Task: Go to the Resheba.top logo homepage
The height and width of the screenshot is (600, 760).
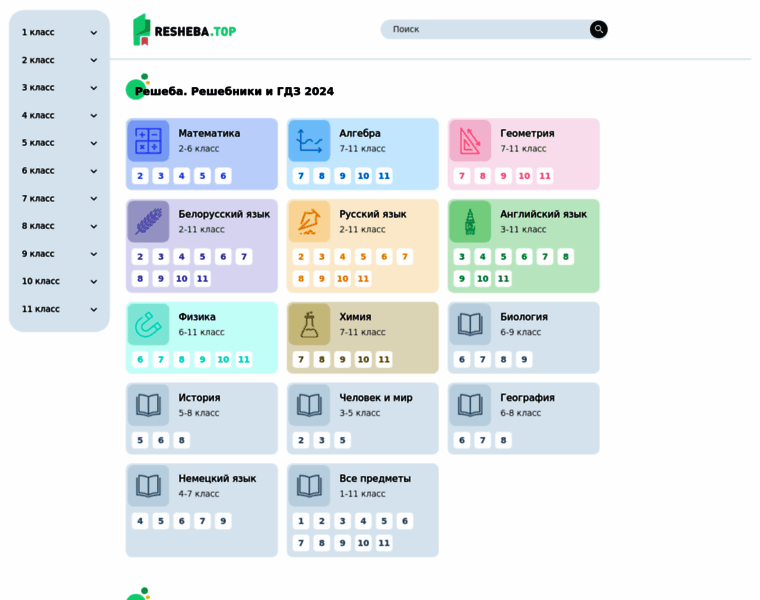Action: coord(185,30)
